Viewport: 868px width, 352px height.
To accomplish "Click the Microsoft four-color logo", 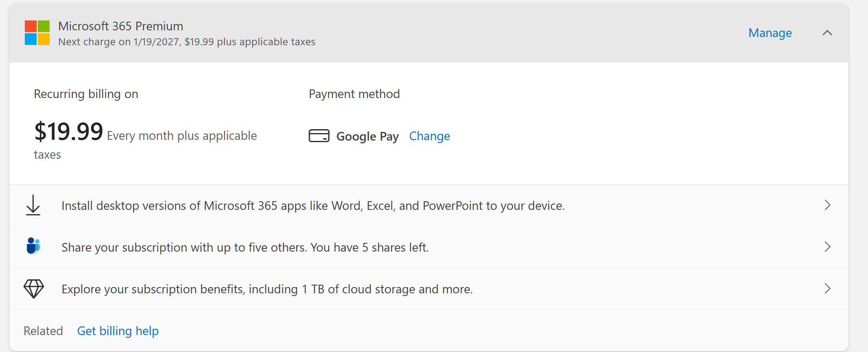I will coord(37,33).
